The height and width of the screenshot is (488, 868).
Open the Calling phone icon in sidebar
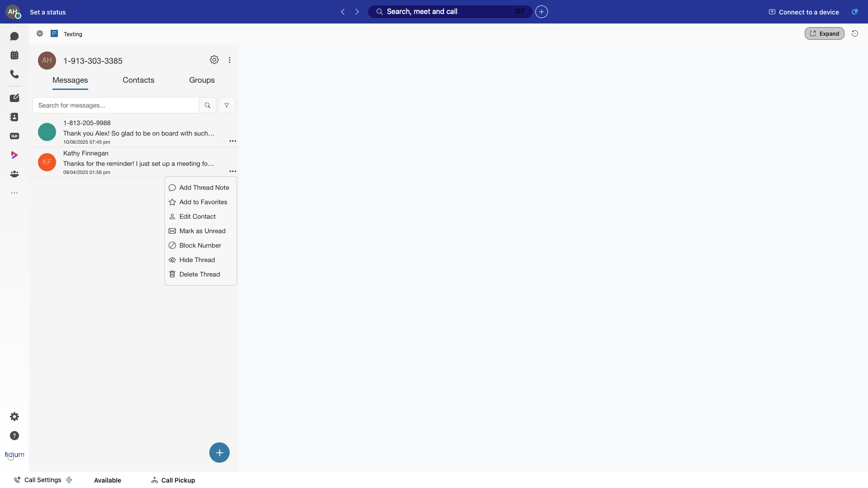(14, 74)
